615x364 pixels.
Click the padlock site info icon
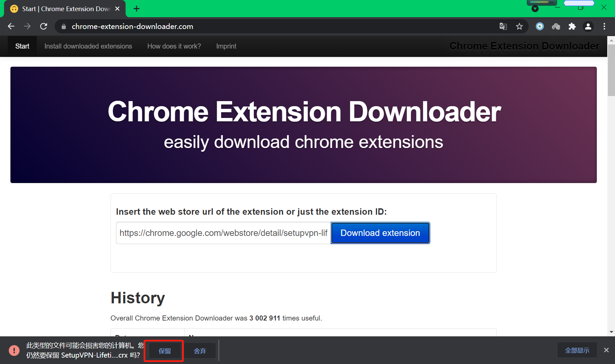pos(64,26)
